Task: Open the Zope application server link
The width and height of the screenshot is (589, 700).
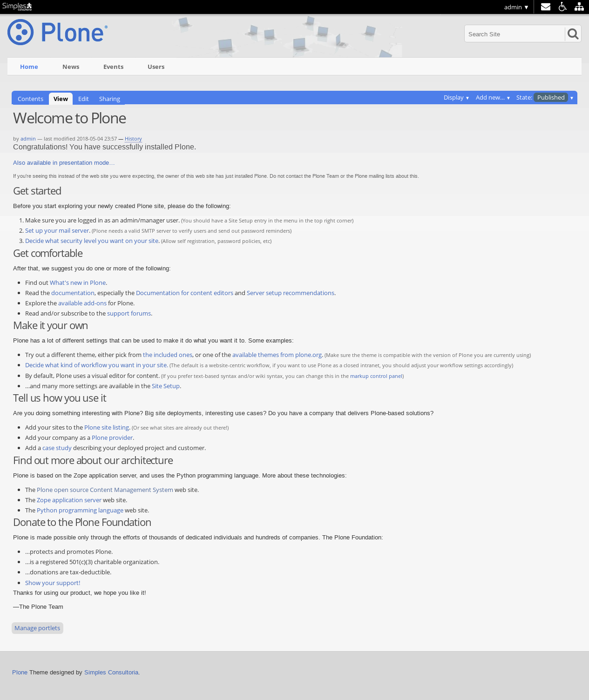Action: point(69,500)
